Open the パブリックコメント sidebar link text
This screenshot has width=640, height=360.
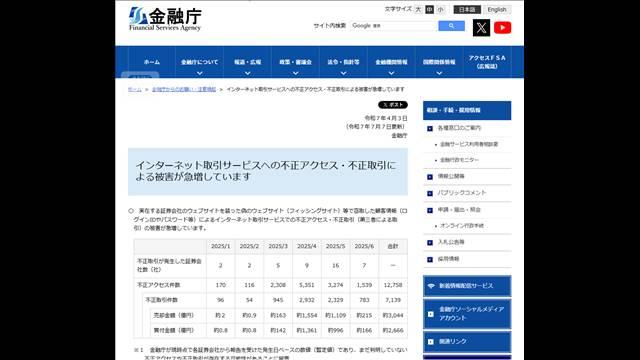[462, 193]
